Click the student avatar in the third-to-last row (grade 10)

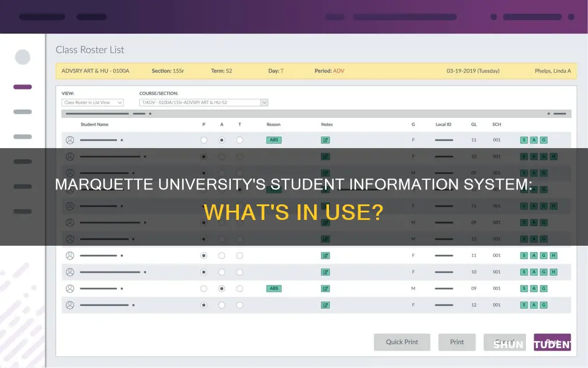click(x=69, y=272)
